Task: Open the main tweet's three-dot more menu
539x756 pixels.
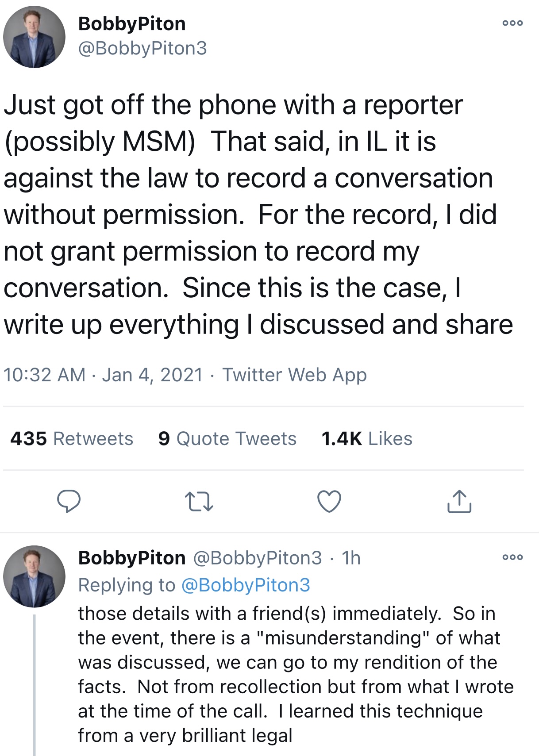Action: pos(512,23)
